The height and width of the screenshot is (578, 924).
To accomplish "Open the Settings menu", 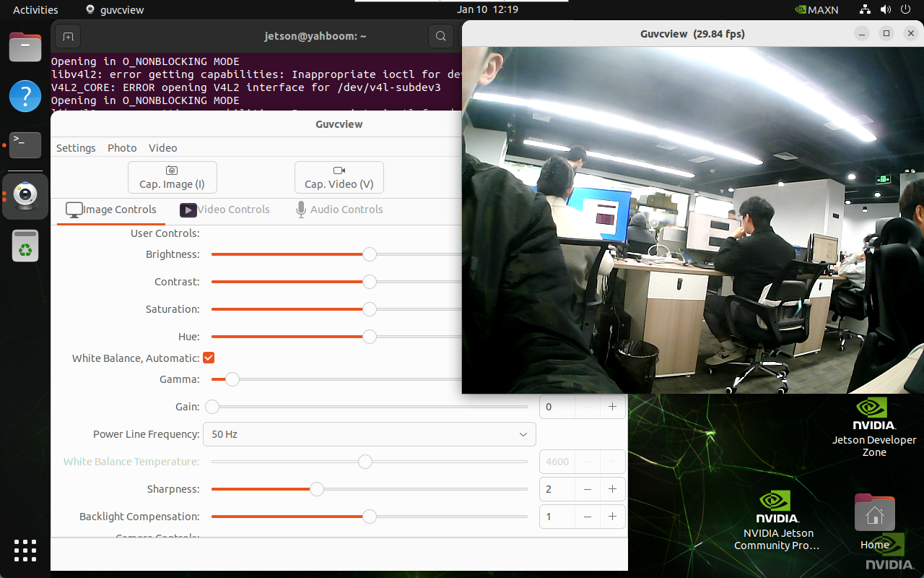I will coord(76,147).
